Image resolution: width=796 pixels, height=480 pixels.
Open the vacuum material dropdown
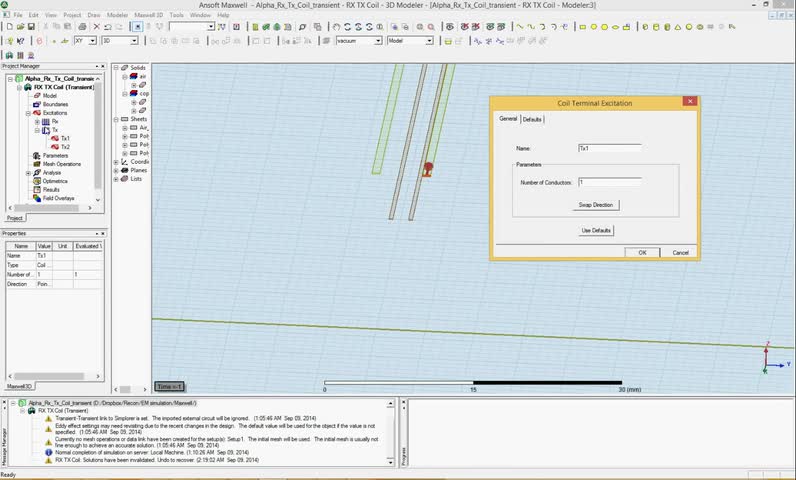pos(378,41)
